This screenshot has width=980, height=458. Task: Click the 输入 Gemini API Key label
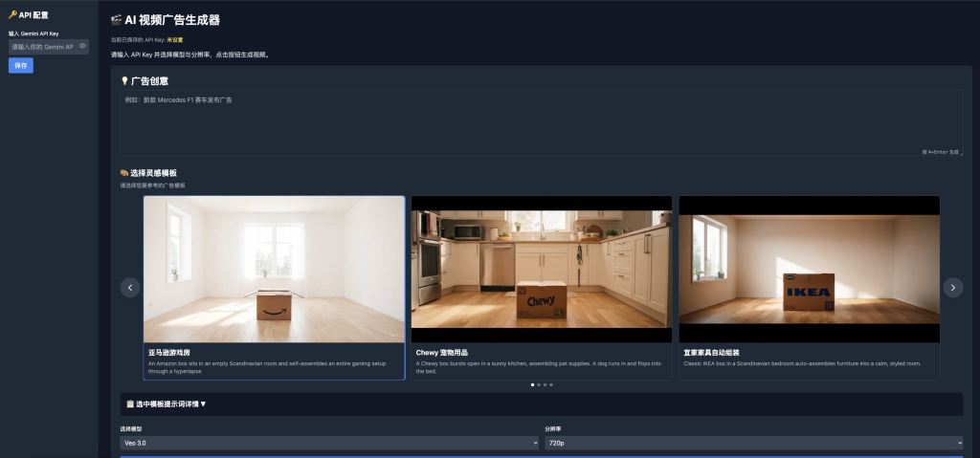point(33,33)
